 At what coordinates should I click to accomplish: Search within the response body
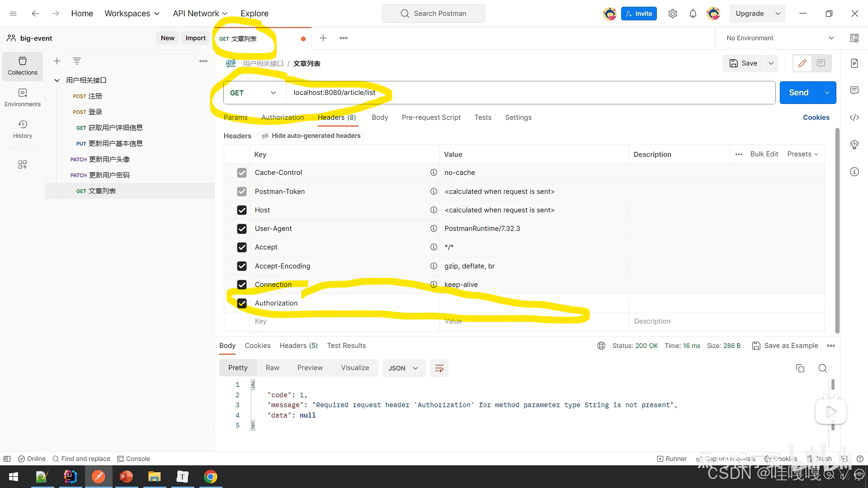pos(822,368)
